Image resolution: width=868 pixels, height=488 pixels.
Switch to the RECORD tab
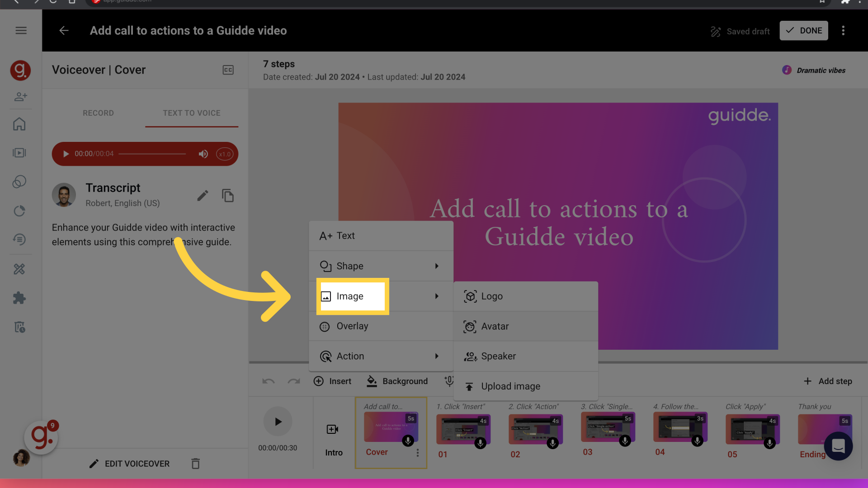point(98,113)
